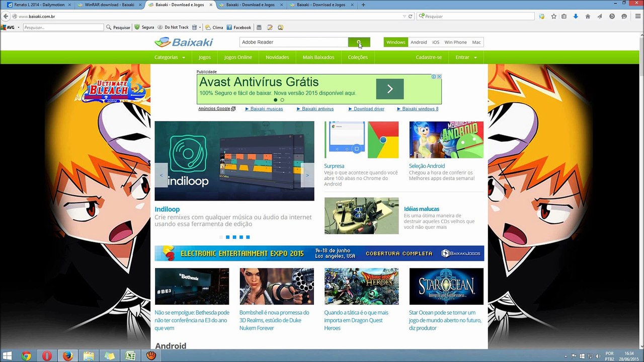Open the Mais Baixados menu item

pos(318,57)
